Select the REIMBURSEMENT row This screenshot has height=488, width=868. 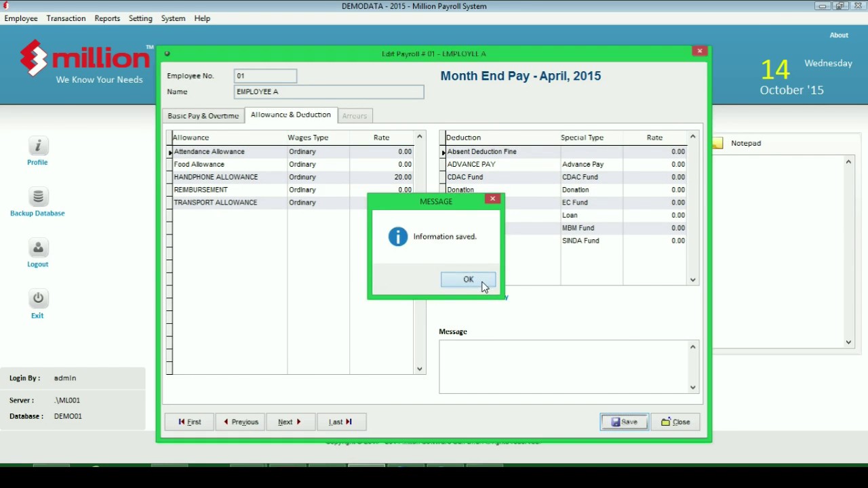[292, 190]
